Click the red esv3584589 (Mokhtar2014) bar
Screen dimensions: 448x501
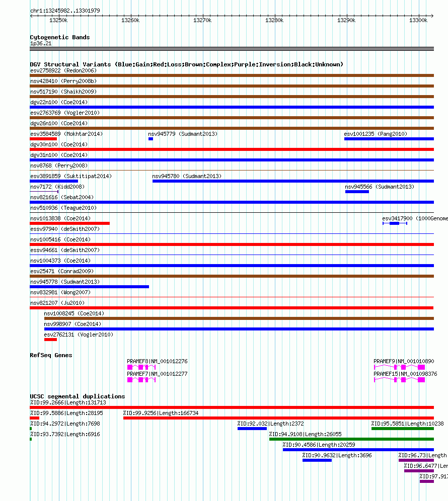click(x=43, y=139)
